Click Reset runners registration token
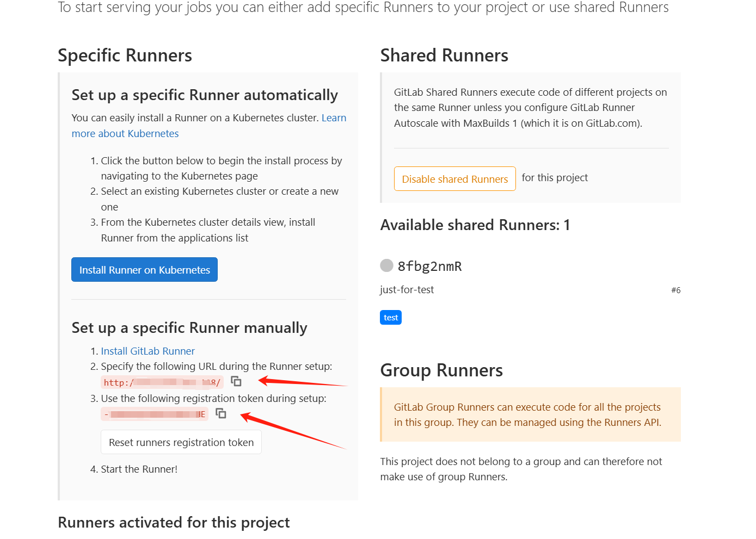The width and height of the screenshot is (756, 539). pos(181,442)
